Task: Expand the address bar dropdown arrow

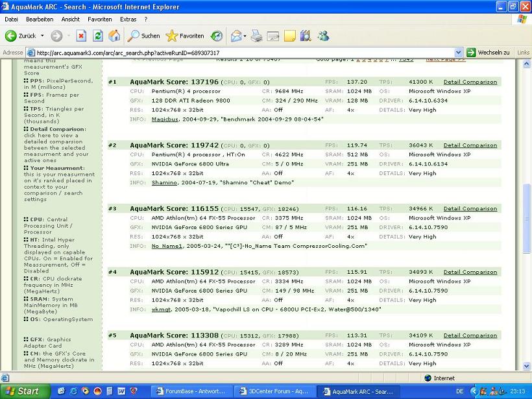Action: 459,53
